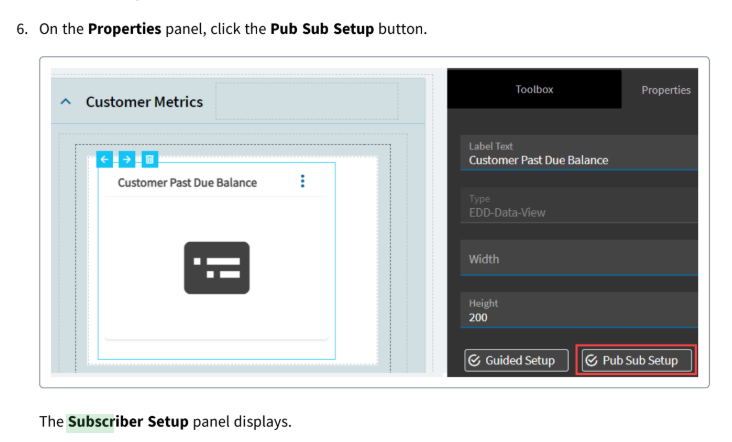This screenshot has height=442, width=732.
Task: Switch to the Toolbox tab
Action: pyautogui.click(x=534, y=89)
